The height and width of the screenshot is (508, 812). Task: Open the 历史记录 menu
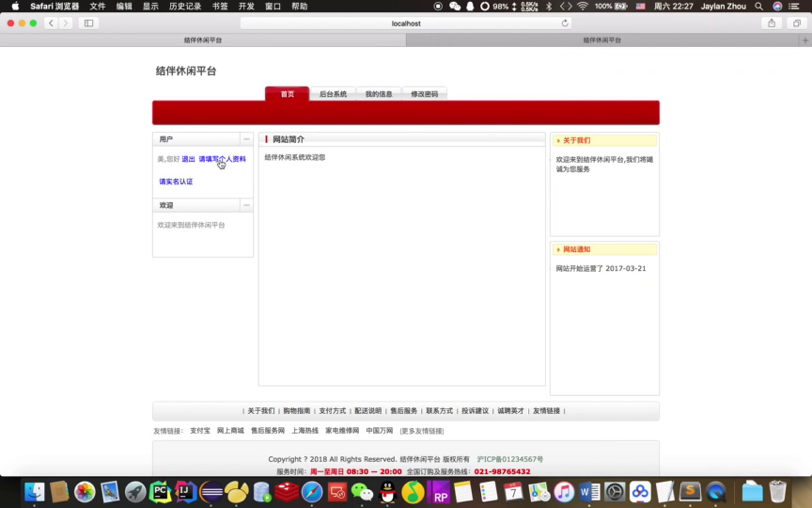click(x=185, y=7)
